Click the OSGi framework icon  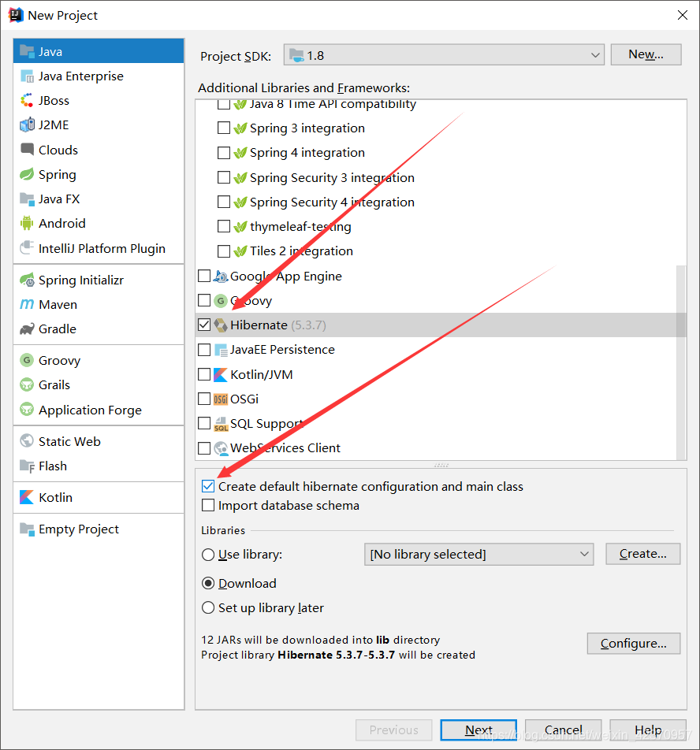point(221,399)
